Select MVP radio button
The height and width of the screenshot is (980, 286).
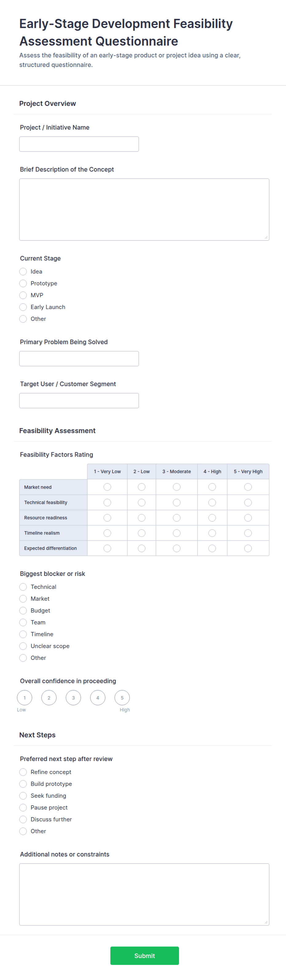[23, 295]
